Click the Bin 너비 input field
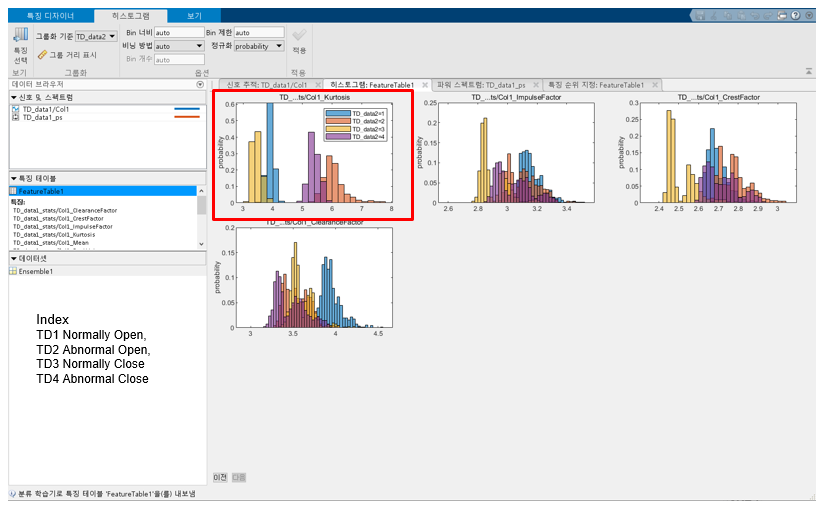The height and width of the screenshot is (506, 822). 179,33
